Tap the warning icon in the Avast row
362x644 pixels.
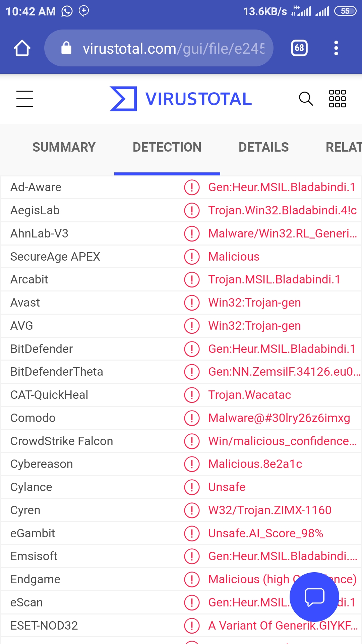click(x=192, y=303)
